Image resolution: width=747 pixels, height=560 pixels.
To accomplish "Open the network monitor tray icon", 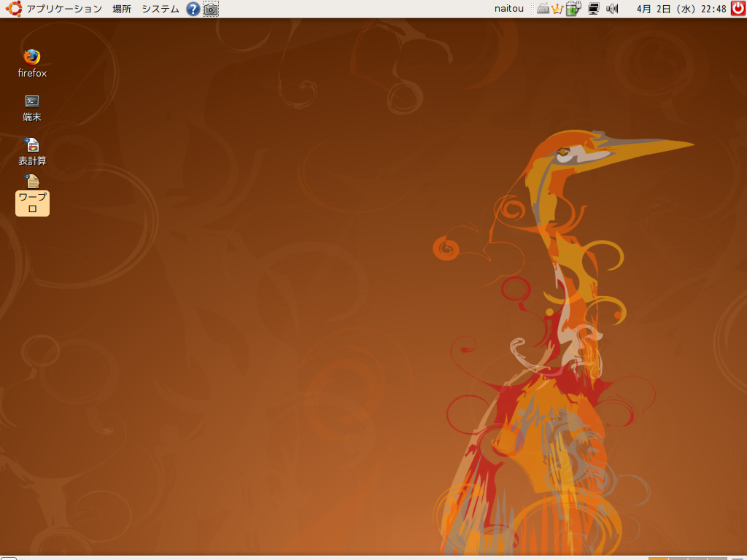I will point(594,9).
